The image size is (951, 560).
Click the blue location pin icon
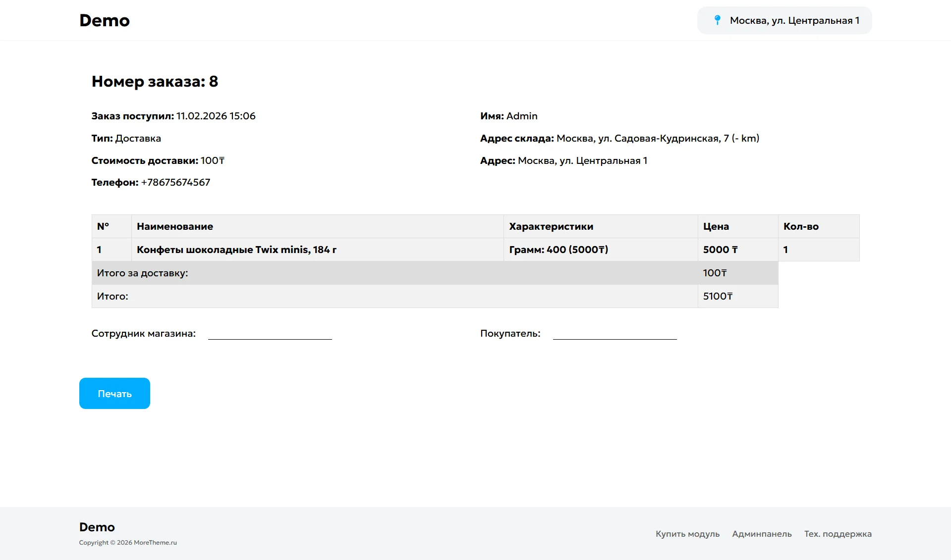[717, 20]
